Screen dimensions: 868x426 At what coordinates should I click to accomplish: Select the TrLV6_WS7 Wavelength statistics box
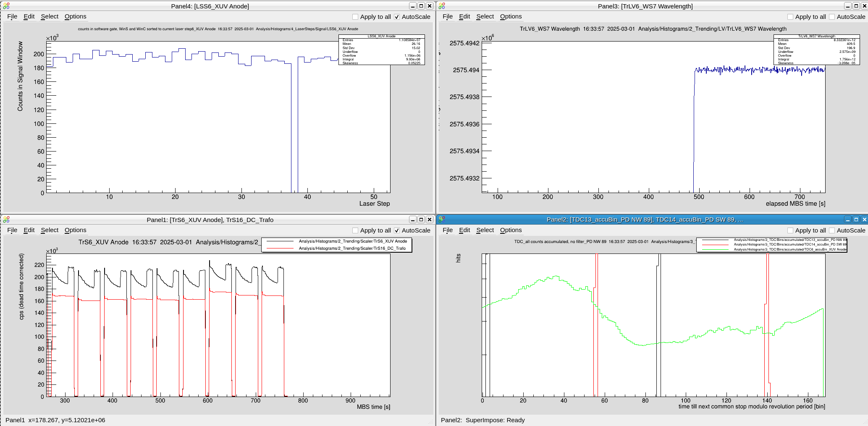click(816, 50)
